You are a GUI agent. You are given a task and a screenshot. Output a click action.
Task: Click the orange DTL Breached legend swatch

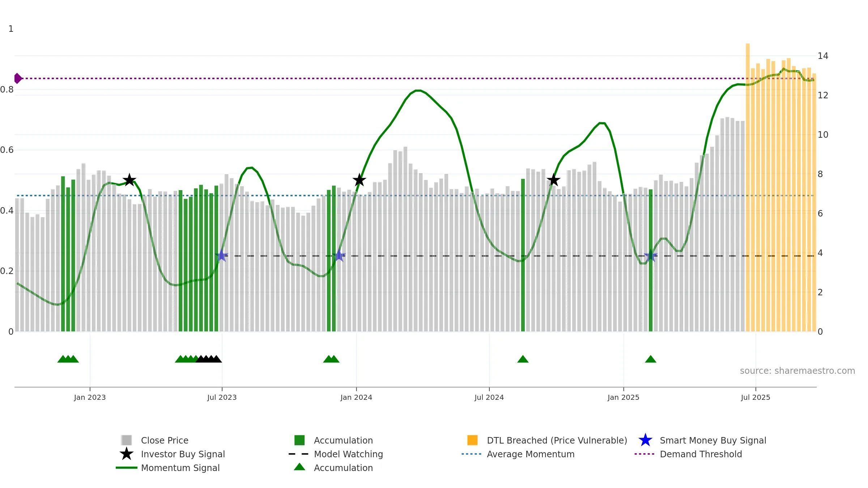click(x=472, y=440)
